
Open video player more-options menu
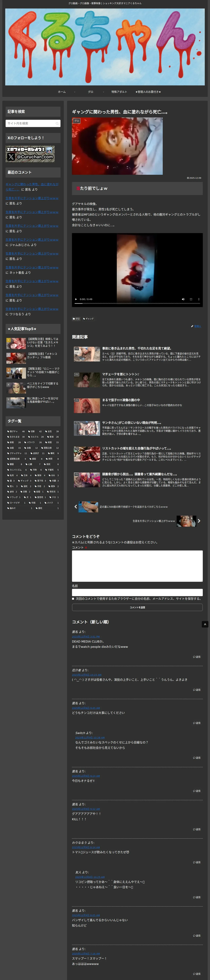199,299
